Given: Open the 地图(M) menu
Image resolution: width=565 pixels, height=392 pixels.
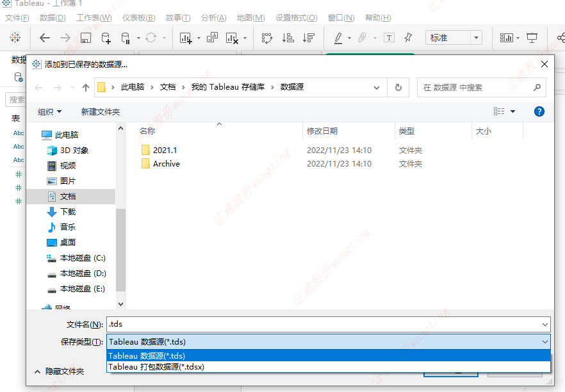Looking at the screenshot, I should coord(251,18).
